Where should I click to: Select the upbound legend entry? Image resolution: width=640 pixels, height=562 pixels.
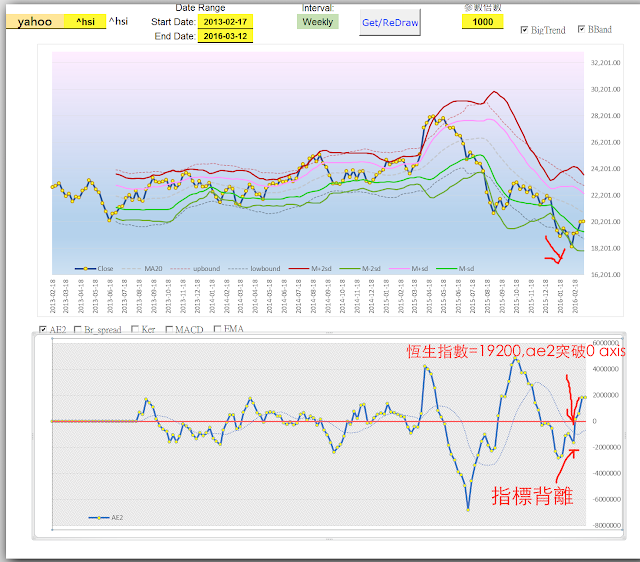pyautogui.click(x=195, y=269)
